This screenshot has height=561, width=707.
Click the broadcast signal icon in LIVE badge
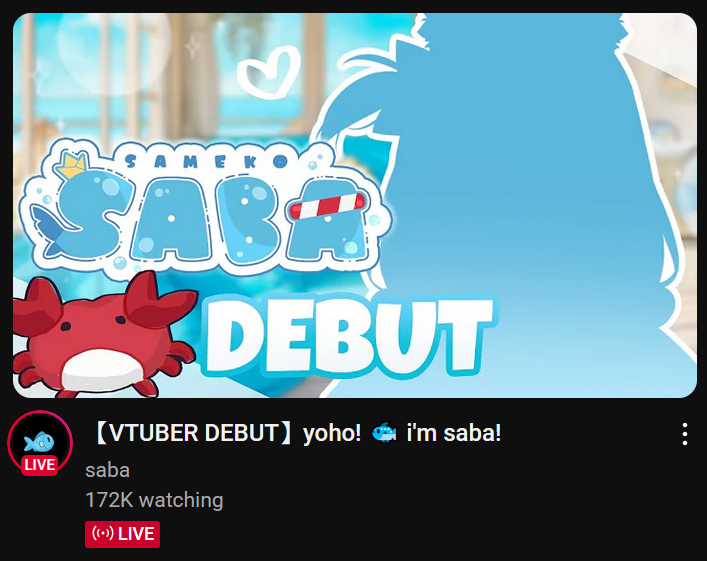103,534
